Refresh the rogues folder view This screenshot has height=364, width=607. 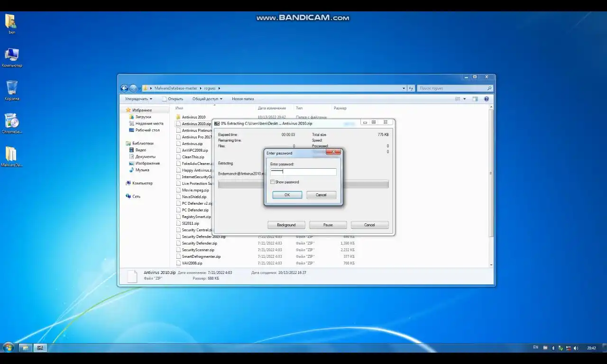pos(411,88)
